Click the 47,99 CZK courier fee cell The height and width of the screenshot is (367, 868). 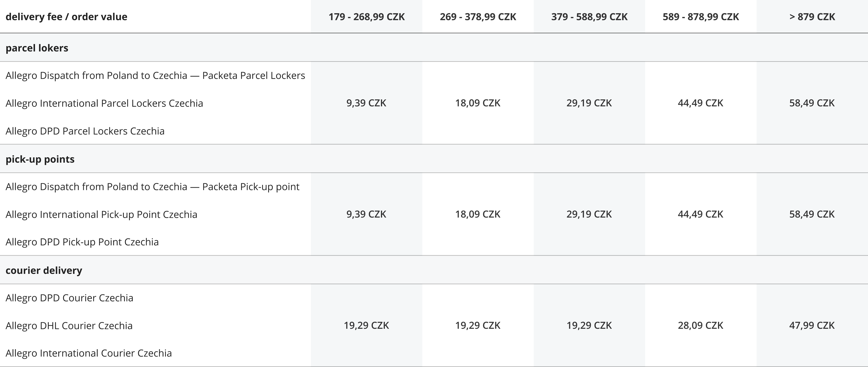pyautogui.click(x=812, y=325)
